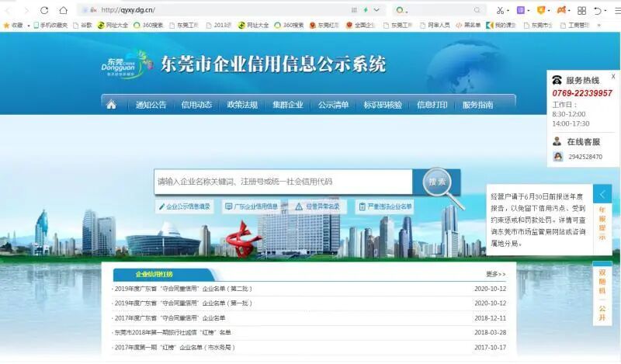
Task: Open 2017年度第一期 红榜 企业名单 (市水务局)
Action: coord(175,348)
